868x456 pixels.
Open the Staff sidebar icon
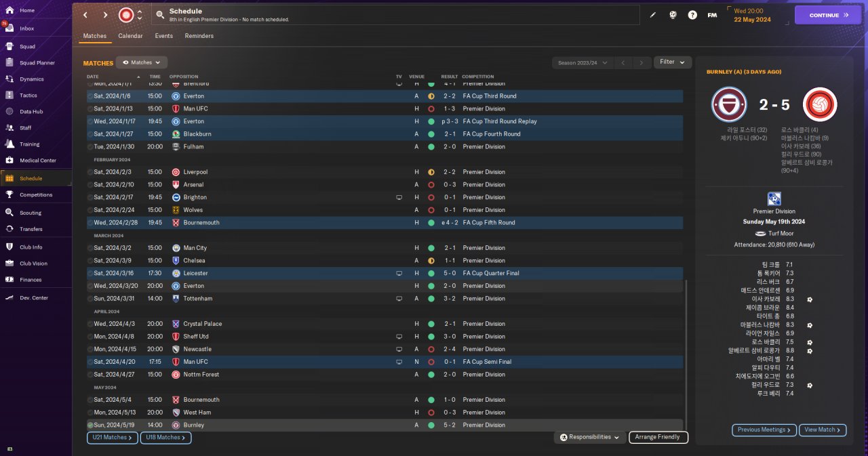(x=9, y=127)
